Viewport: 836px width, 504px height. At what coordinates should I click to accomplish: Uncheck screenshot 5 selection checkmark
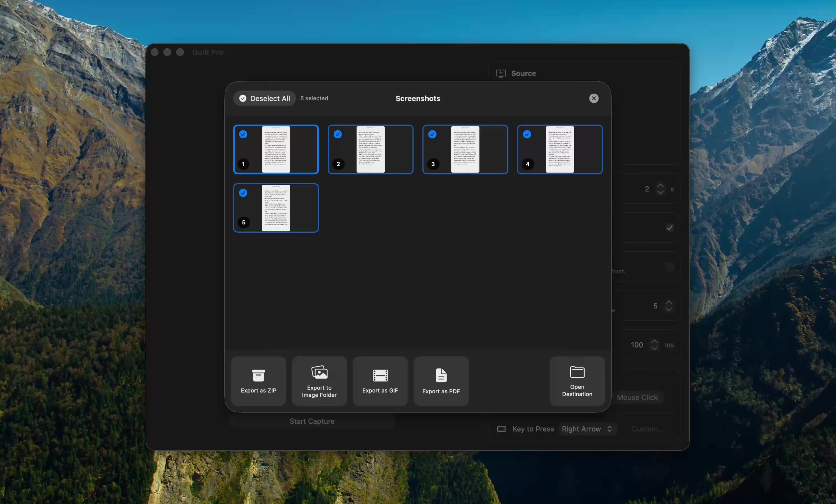point(243,193)
